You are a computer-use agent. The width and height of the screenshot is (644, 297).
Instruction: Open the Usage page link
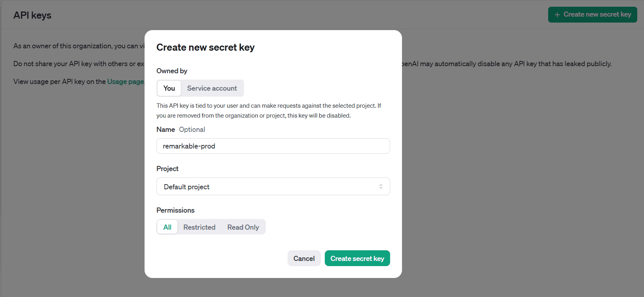coord(125,82)
